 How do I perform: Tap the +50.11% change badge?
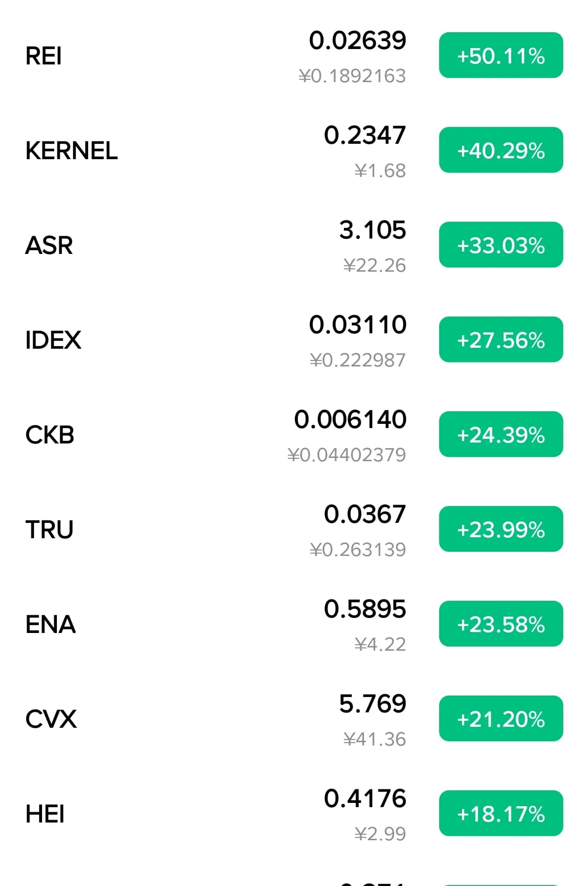point(501,56)
